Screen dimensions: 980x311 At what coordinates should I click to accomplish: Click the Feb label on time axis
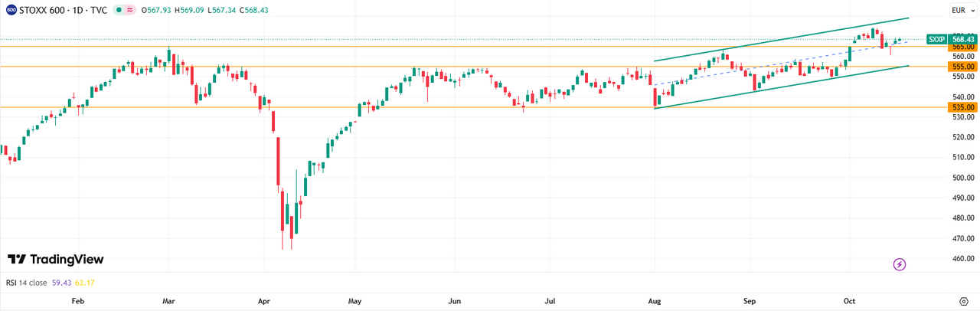[77, 301]
